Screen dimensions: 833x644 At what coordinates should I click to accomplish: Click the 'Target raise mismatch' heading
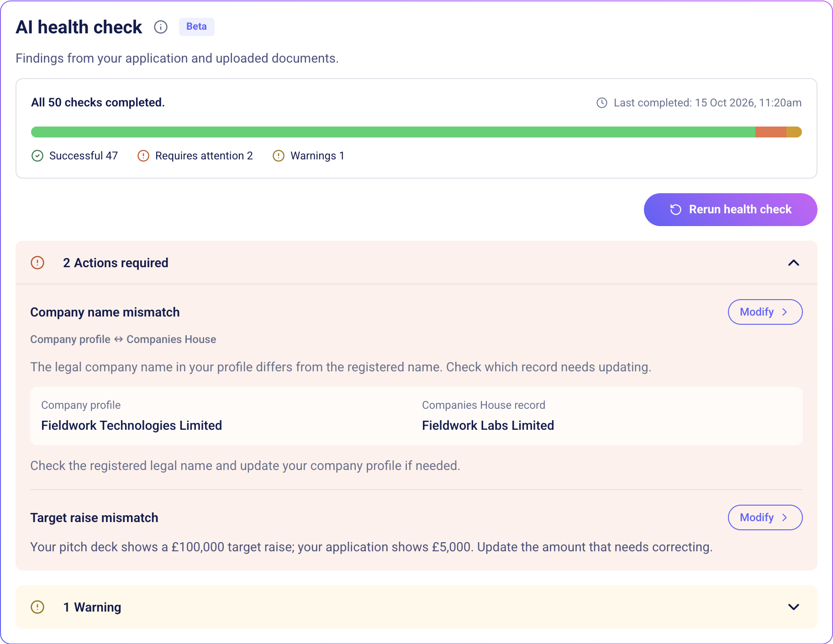coord(94,517)
